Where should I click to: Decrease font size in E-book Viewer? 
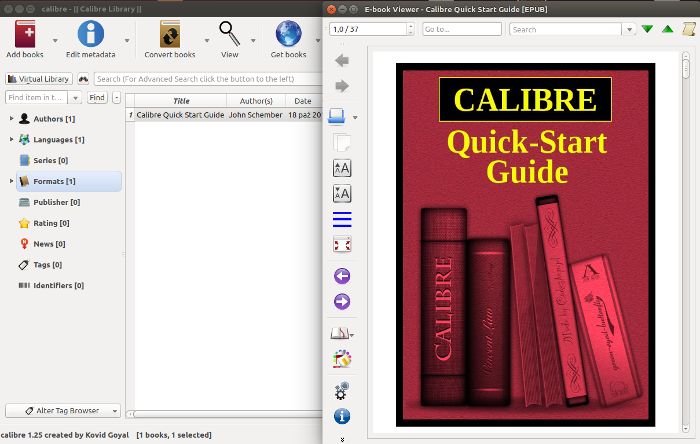coord(342,194)
